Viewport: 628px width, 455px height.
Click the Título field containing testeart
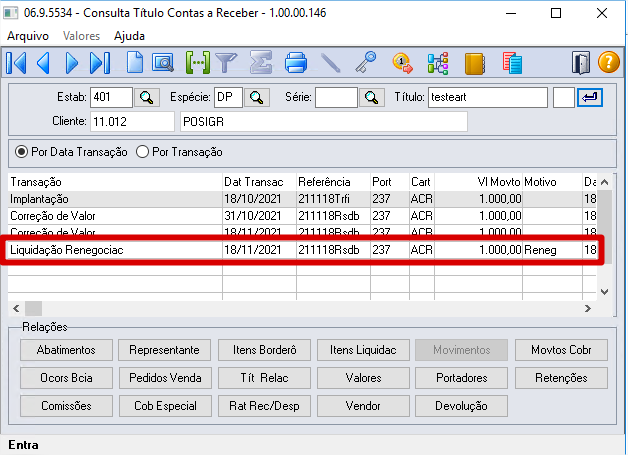(x=488, y=97)
